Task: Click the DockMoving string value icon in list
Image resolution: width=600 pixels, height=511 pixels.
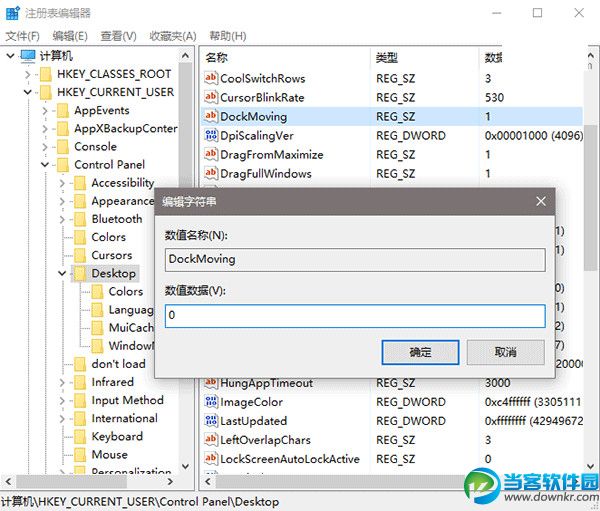Action: 211,116
